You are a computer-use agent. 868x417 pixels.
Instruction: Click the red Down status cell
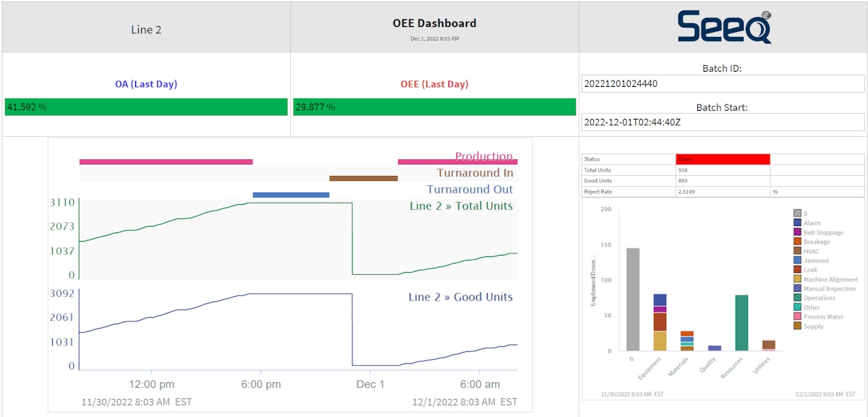[723, 159]
